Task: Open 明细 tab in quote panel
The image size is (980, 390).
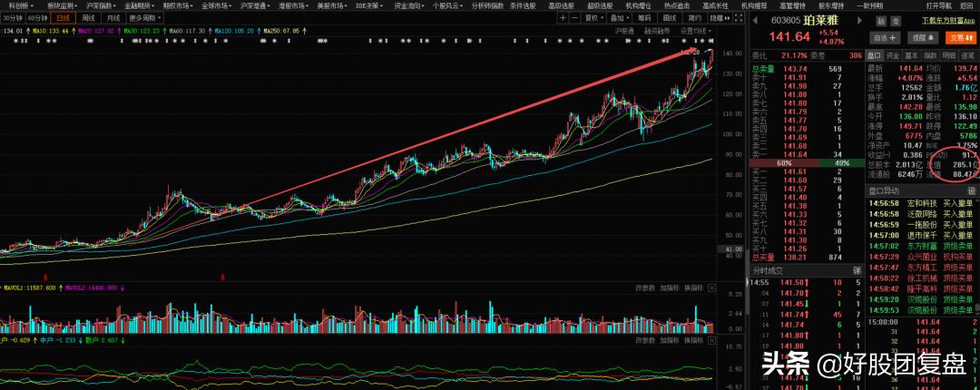Action: [949, 55]
